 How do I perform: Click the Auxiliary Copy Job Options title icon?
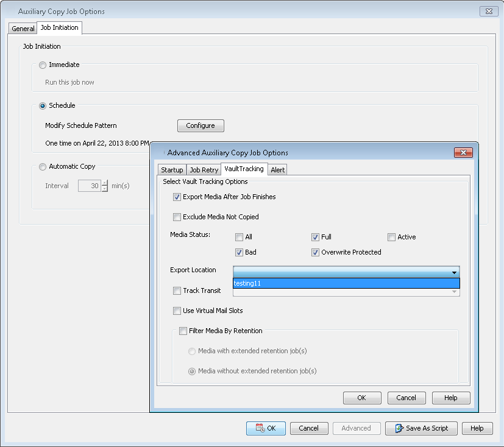coord(11,12)
